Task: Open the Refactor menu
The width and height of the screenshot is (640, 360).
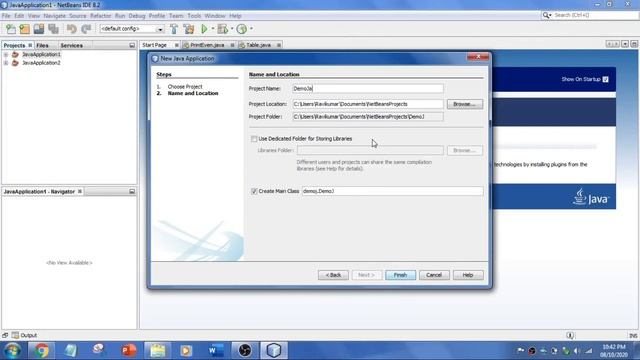Action: [x=100, y=16]
